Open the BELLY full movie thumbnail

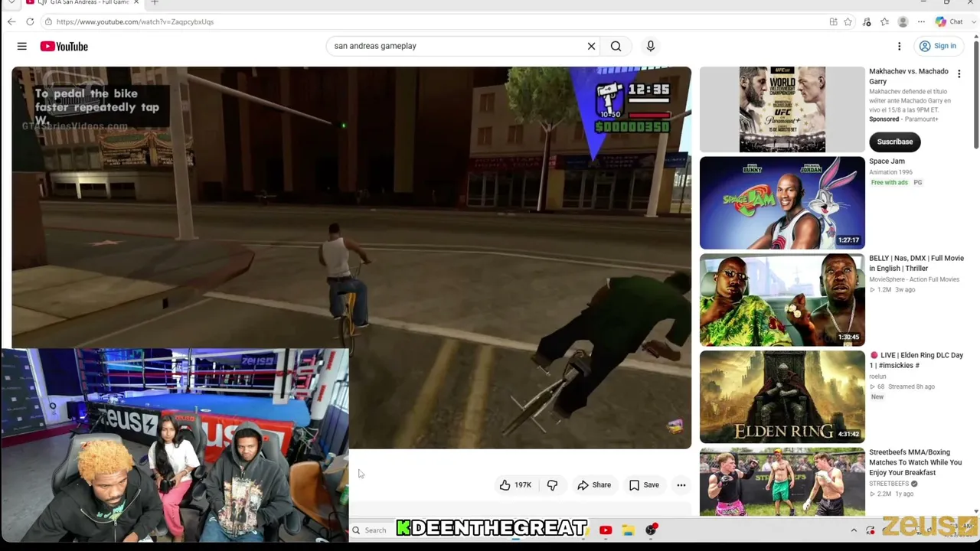[x=782, y=300]
